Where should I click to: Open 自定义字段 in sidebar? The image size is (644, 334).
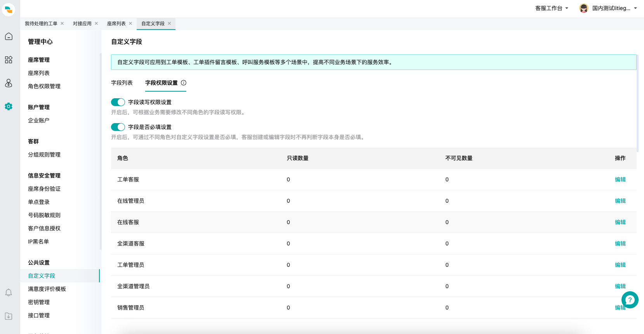click(x=42, y=276)
